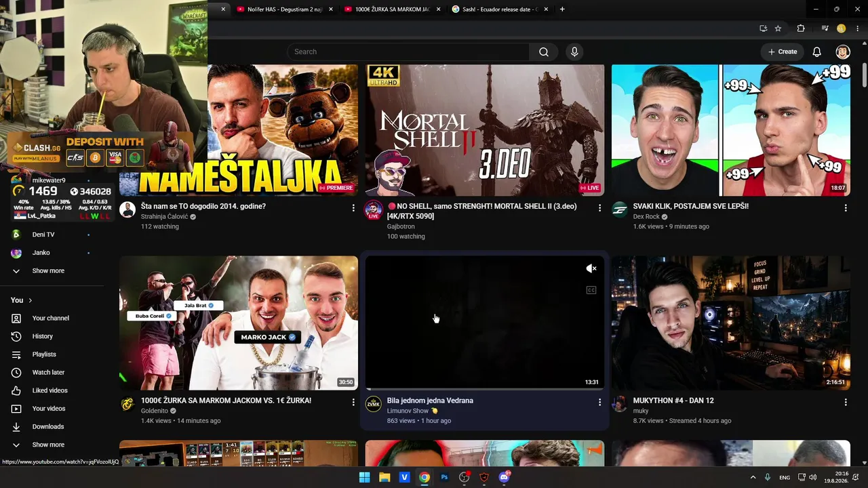868x488 pixels.
Task: Open History clock icon in sidebar
Action: tap(16, 336)
